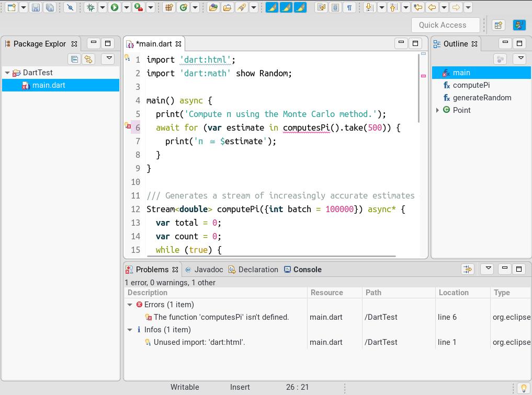Viewport: 532px width, 395px height.
Task: Click the Debug bug icon
Action: [90, 7]
